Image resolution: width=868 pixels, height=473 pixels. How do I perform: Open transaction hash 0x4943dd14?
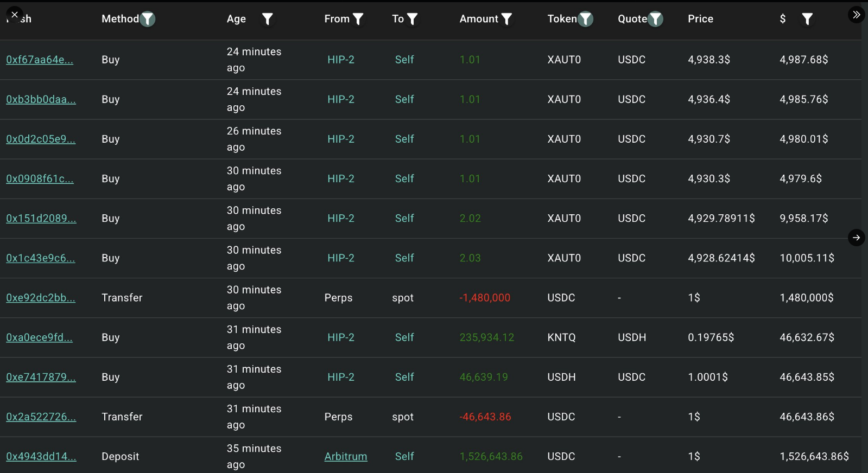coord(41,457)
